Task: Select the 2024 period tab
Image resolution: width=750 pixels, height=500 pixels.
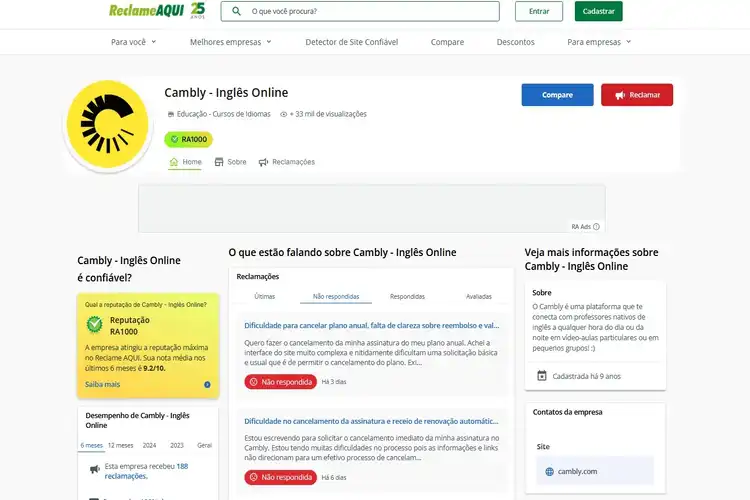Action: [149, 445]
